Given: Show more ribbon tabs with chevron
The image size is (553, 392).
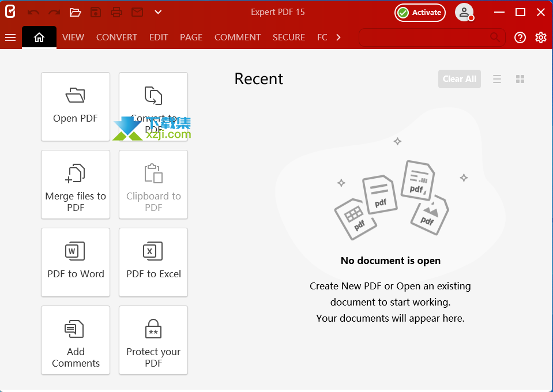Looking at the screenshot, I should 338,37.
